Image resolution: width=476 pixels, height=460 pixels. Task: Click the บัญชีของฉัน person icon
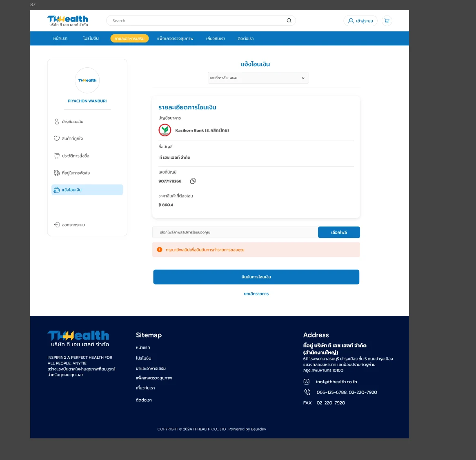point(56,121)
